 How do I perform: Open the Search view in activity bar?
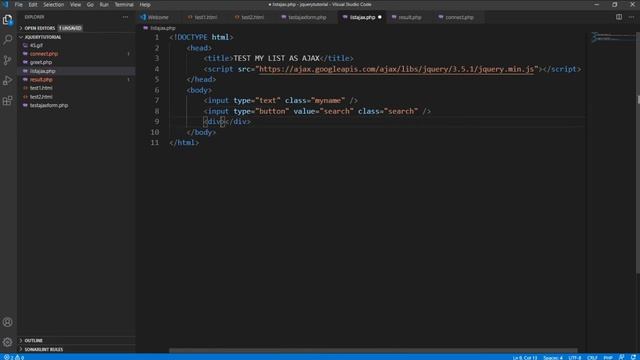click(x=7, y=40)
